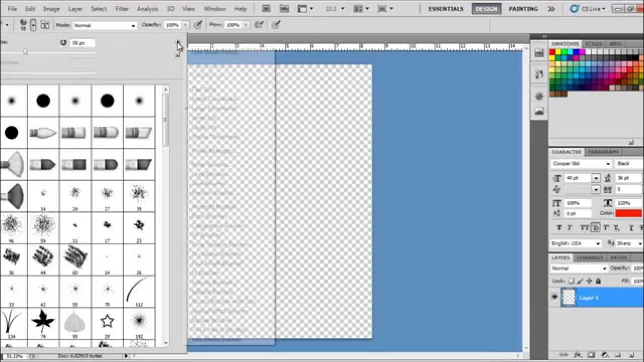Screen dimensions: 644x362
Task: Switch to the Info tab
Action: pyautogui.click(x=615, y=44)
